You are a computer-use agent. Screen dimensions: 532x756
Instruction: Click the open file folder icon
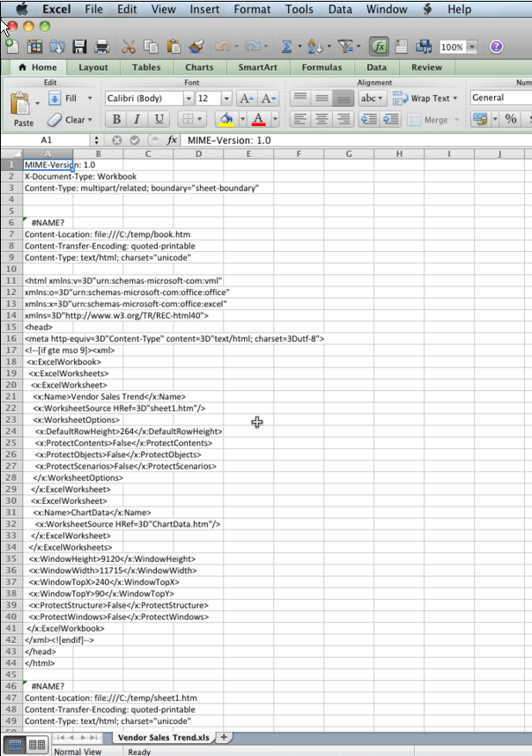pyautogui.click(x=57, y=47)
